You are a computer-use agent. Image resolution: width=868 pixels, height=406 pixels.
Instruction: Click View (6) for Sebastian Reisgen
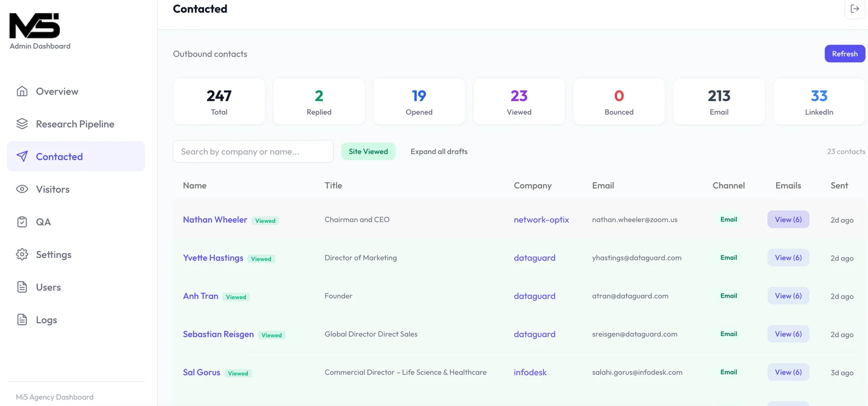788,334
